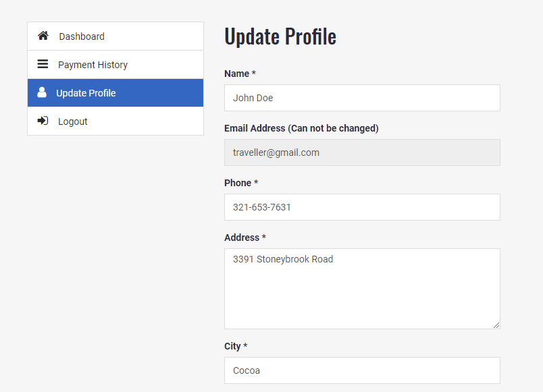Click the home icon beside Dashboard
Viewport: 543px width, 392px height.
click(43, 36)
